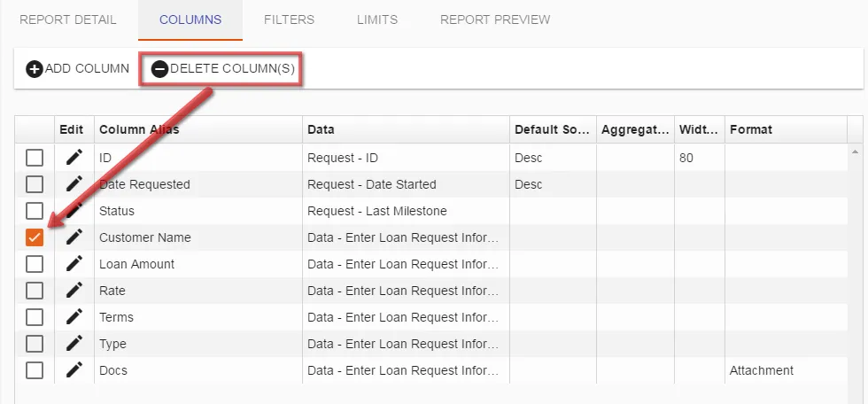The width and height of the screenshot is (868, 404).
Task: Click the 'Request - Last Milestone' cell
Action: pyautogui.click(x=406, y=211)
